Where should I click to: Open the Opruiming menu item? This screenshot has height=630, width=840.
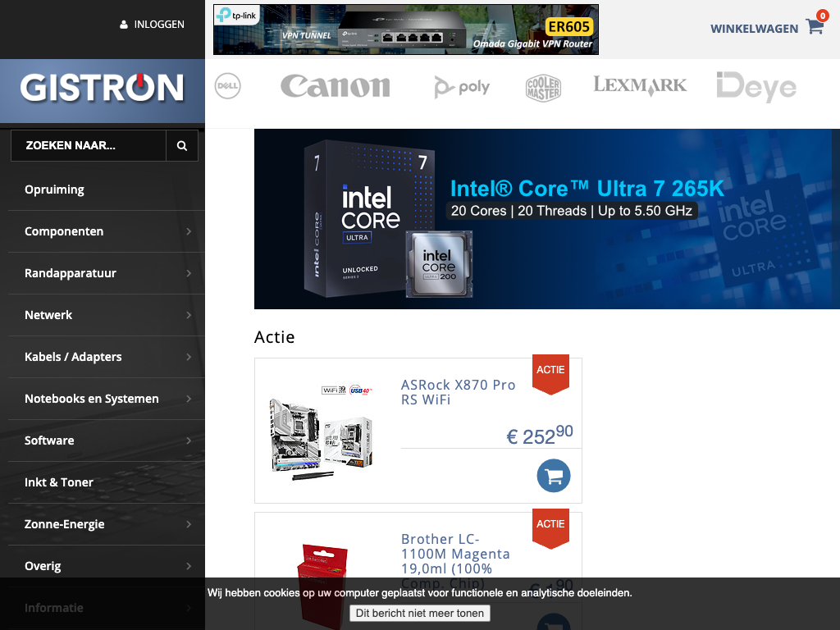(x=54, y=189)
